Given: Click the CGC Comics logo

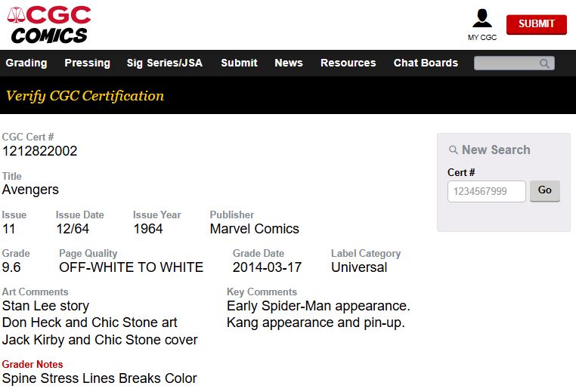Looking at the screenshot, I should pyautogui.click(x=49, y=25).
